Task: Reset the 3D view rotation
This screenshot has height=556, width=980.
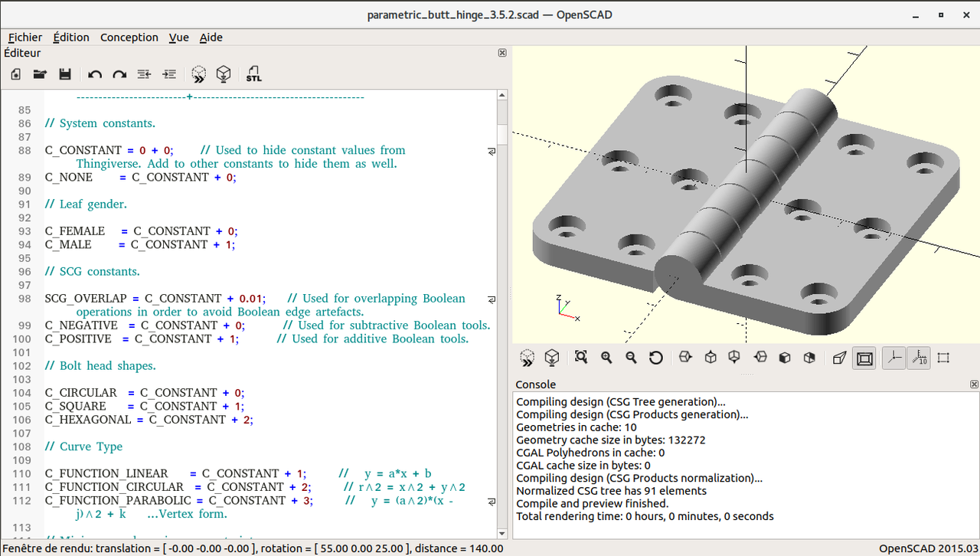Action: point(656,358)
